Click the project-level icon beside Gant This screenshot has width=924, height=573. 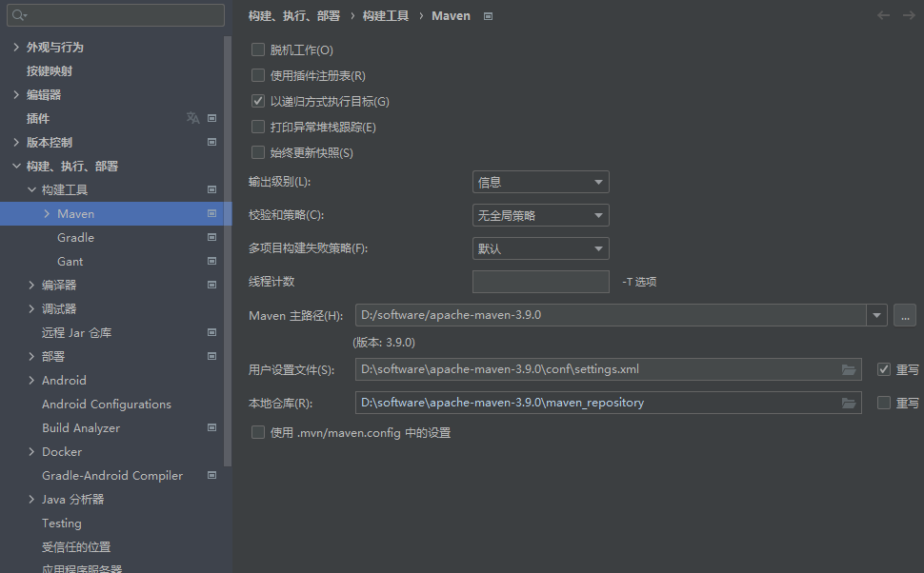point(212,261)
